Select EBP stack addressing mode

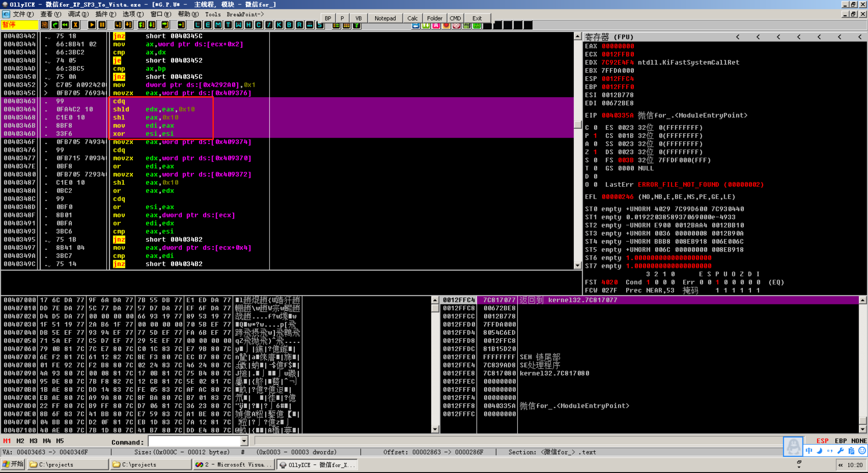(x=840, y=441)
